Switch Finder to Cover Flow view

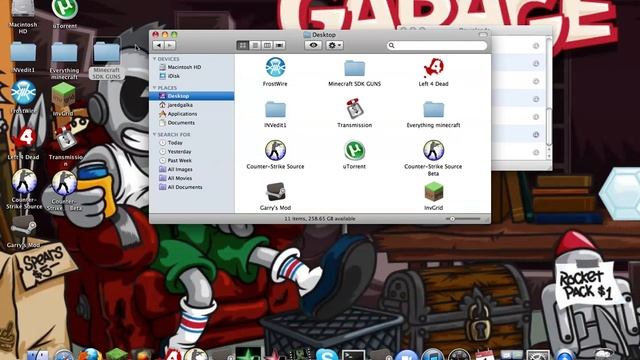(x=280, y=45)
